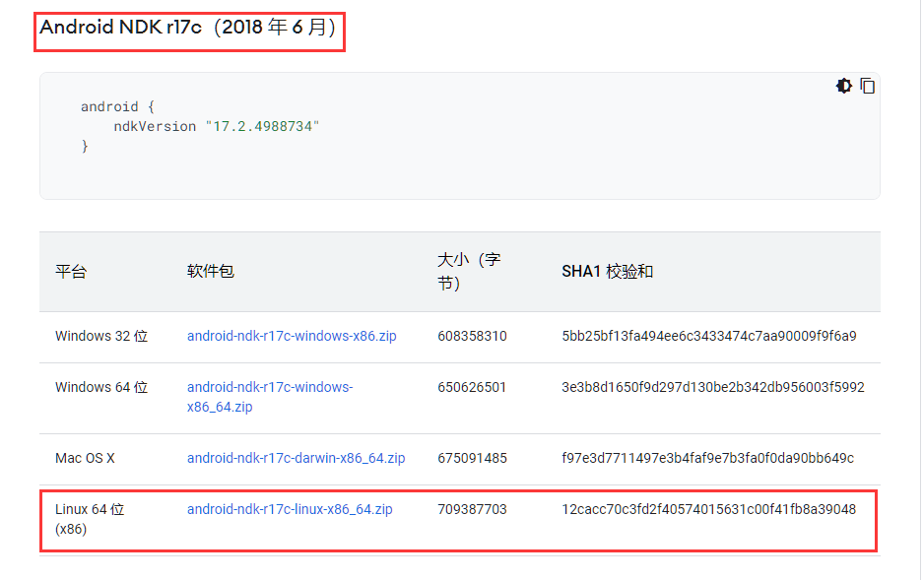Click the 大小（字节）column header
Viewport: 924px width, 580px height.
469,272
